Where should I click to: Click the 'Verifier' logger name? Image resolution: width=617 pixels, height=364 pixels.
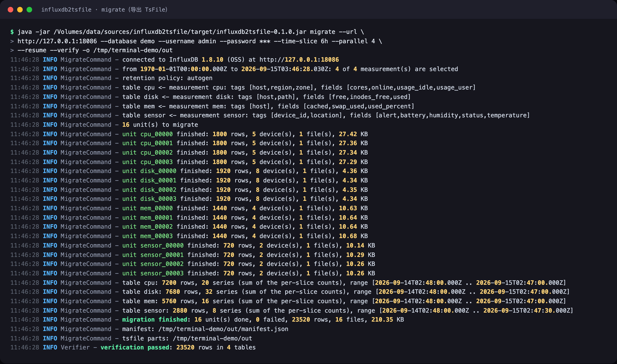pos(75,347)
